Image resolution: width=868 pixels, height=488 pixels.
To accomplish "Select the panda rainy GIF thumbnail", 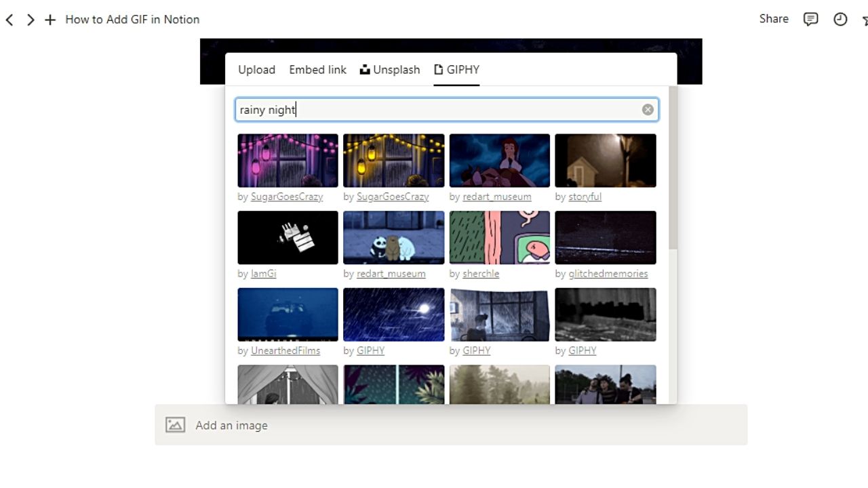I will tap(393, 237).
